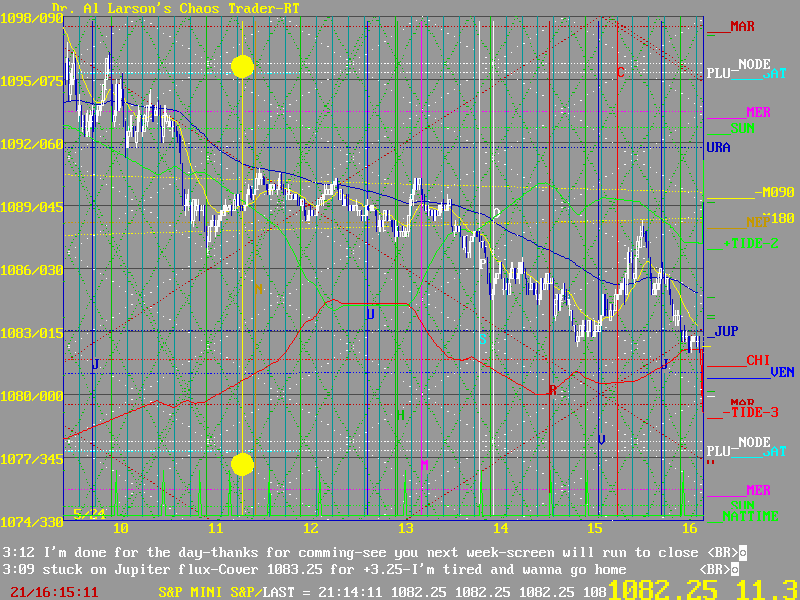Select the URA planet line label

pos(718,148)
